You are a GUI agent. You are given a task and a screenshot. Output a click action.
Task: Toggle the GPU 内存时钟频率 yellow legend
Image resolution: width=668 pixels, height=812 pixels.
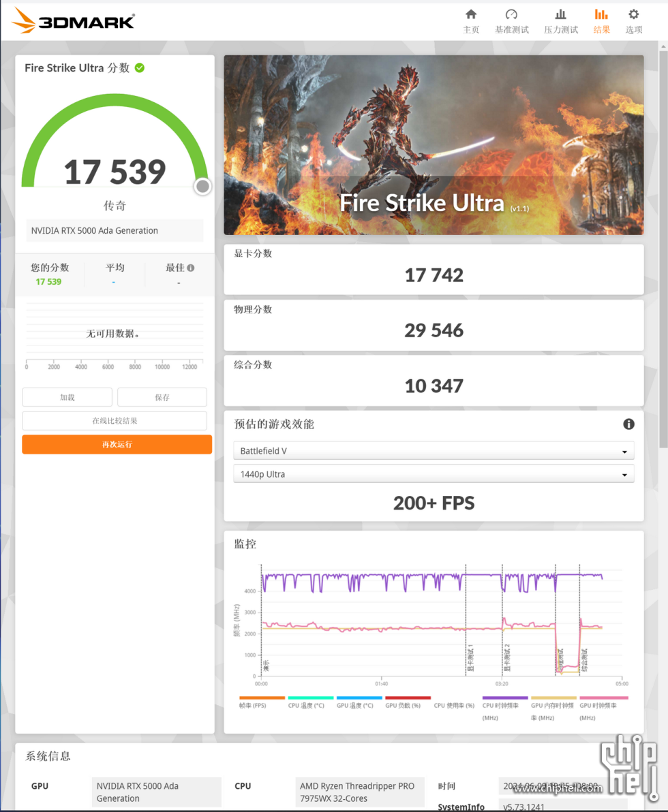tap(553, 708)
